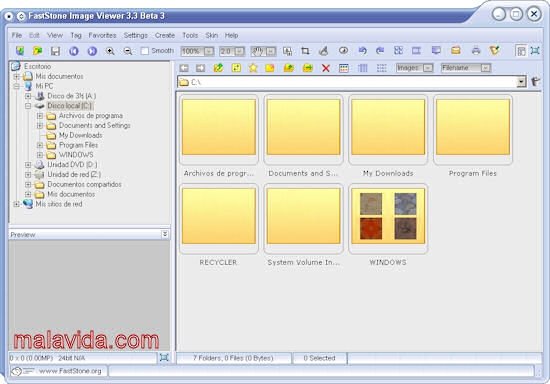Click the Copy To folder icon
550x384 pixels.
tap(289, 68)
